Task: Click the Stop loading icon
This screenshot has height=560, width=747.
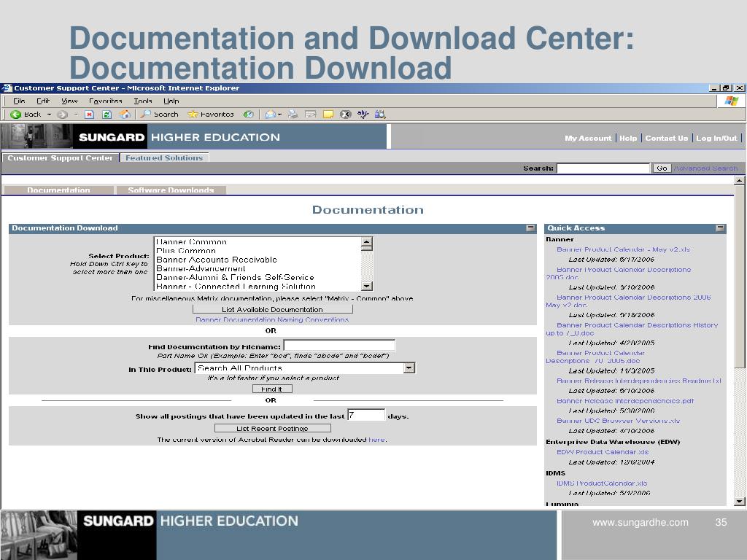Action: click(x=89, y=114)
